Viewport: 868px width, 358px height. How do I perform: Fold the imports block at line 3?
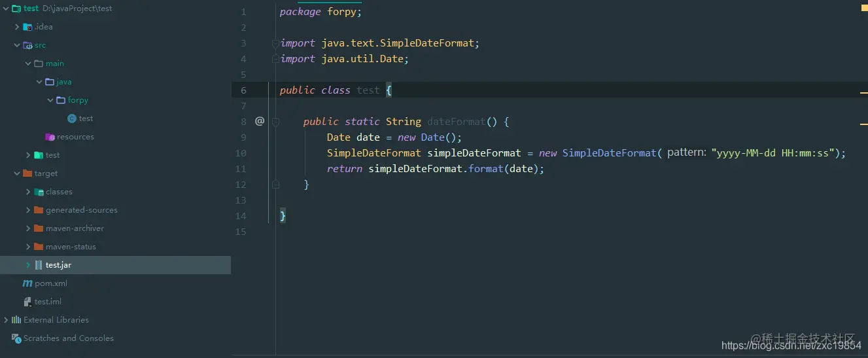click(275, 43)
